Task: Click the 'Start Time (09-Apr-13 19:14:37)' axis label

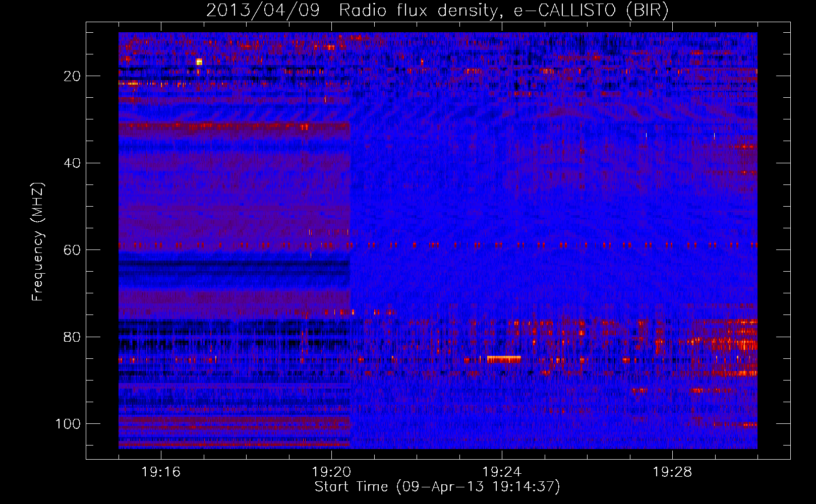Action: coord(437,487)
